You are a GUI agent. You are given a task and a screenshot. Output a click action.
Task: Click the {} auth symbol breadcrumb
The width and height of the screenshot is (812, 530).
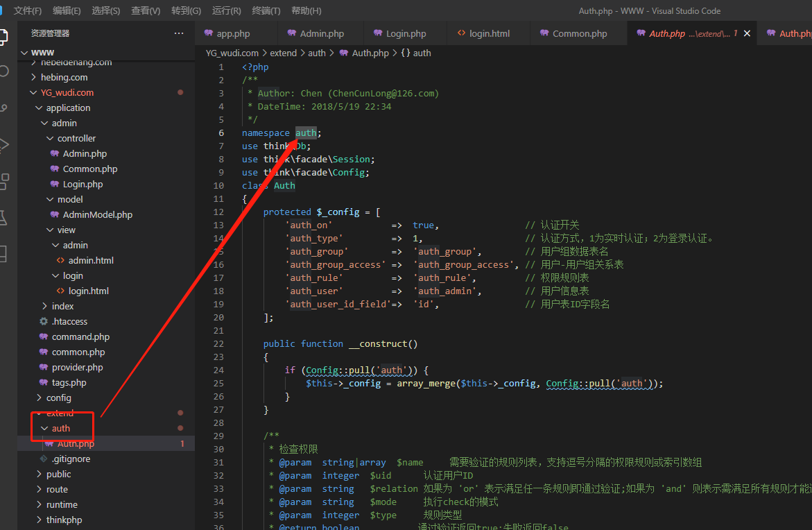point(415,53)
